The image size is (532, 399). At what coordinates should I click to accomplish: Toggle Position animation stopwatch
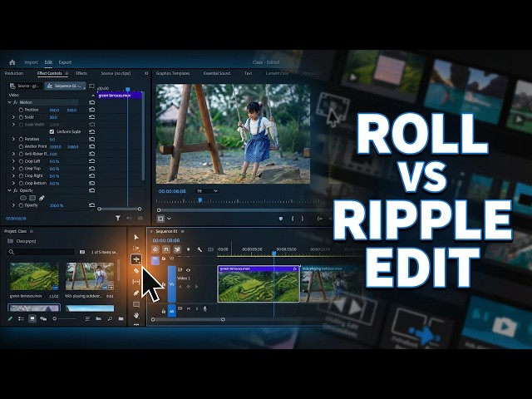pyautogui.click(x=21, y=110)
